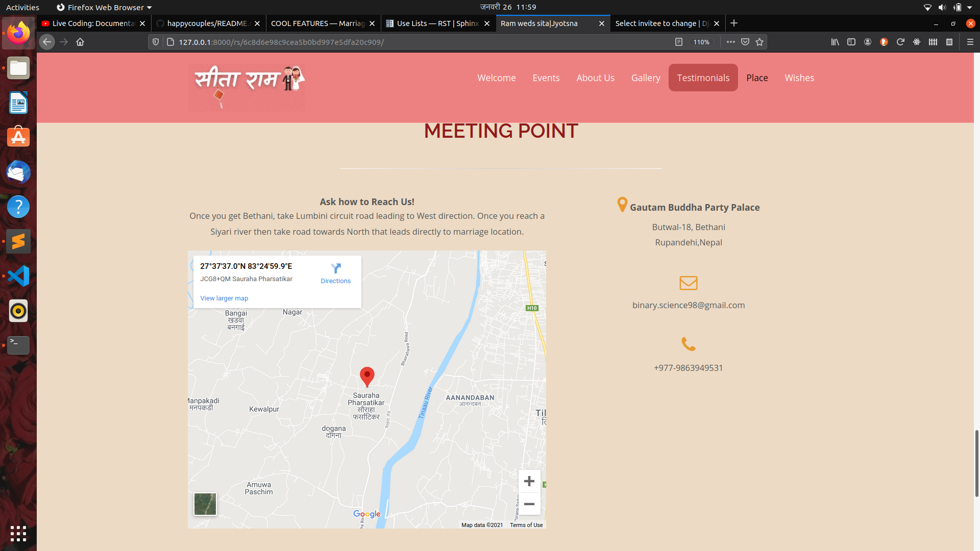This screenshot has height=551, width=980.
Task: Zoom out the map with minus button
Action: [x=529, y=504]
